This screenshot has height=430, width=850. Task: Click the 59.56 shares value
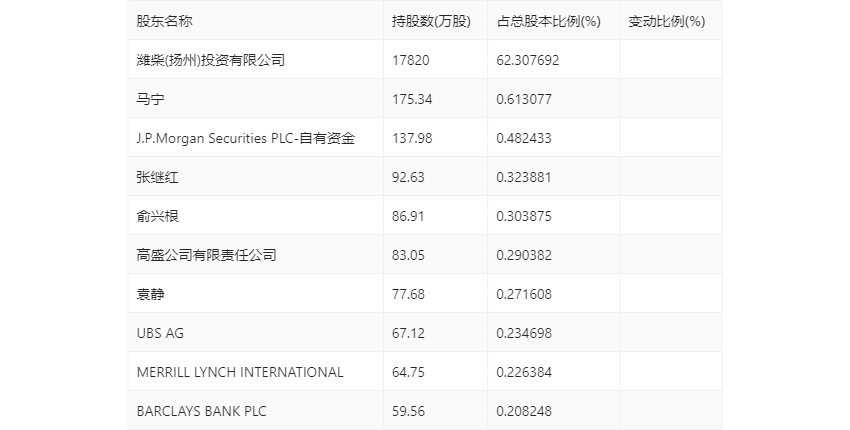pyautogui.click(x=408, y=411)
